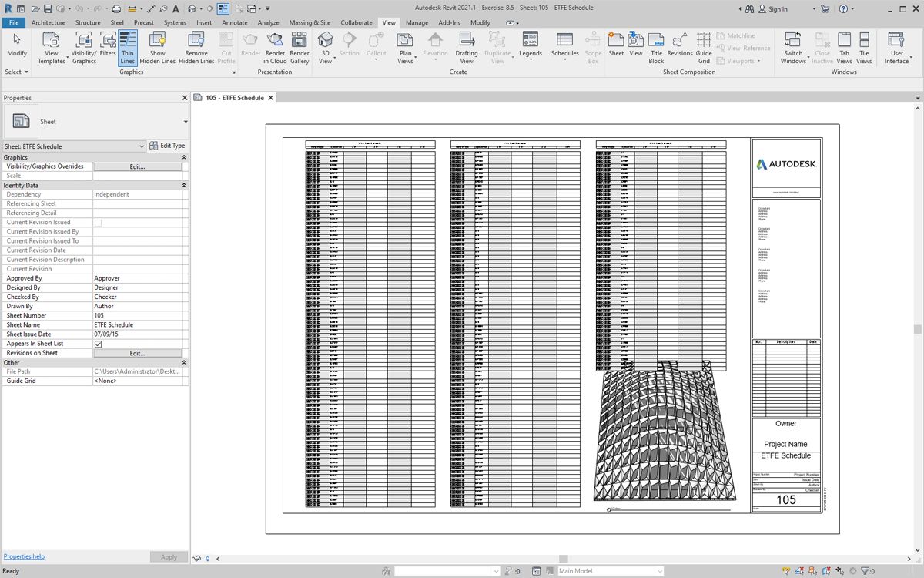
Task: Toggle the Current Revision Issued checkbox
Action: (98, 223)
